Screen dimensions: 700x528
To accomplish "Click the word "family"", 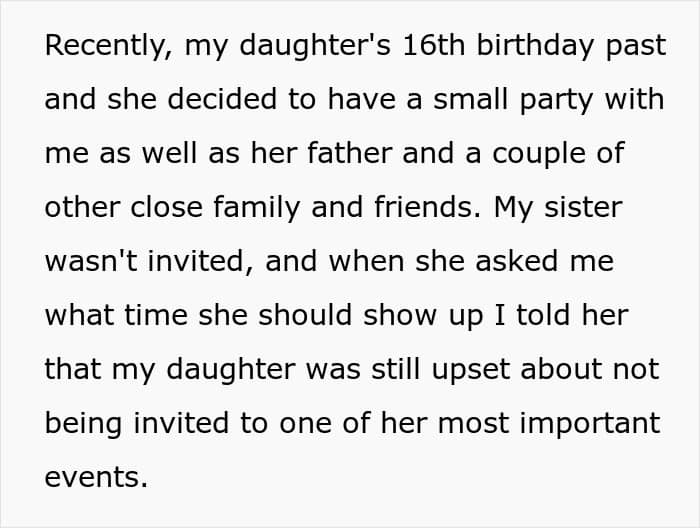I will [256, 208].
